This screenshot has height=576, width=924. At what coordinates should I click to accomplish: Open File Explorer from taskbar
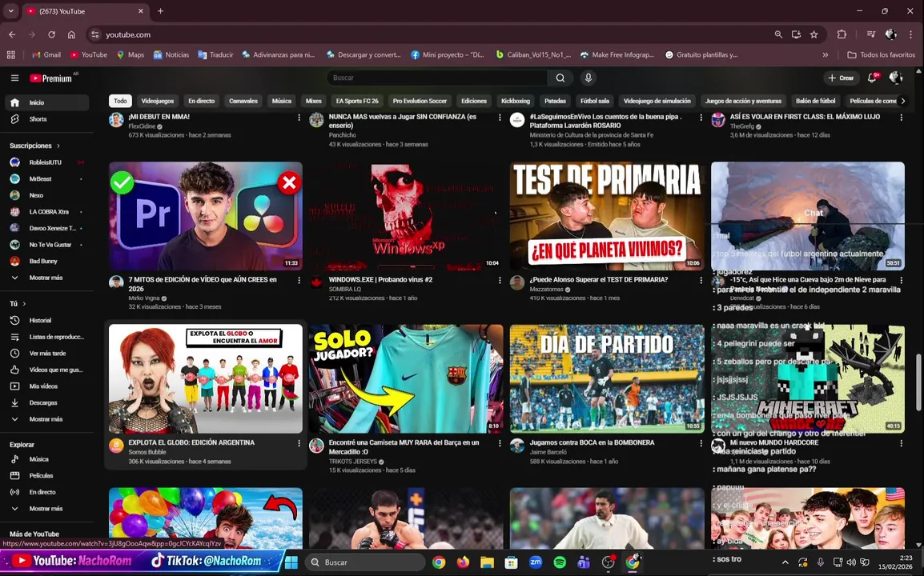[487, 562]
